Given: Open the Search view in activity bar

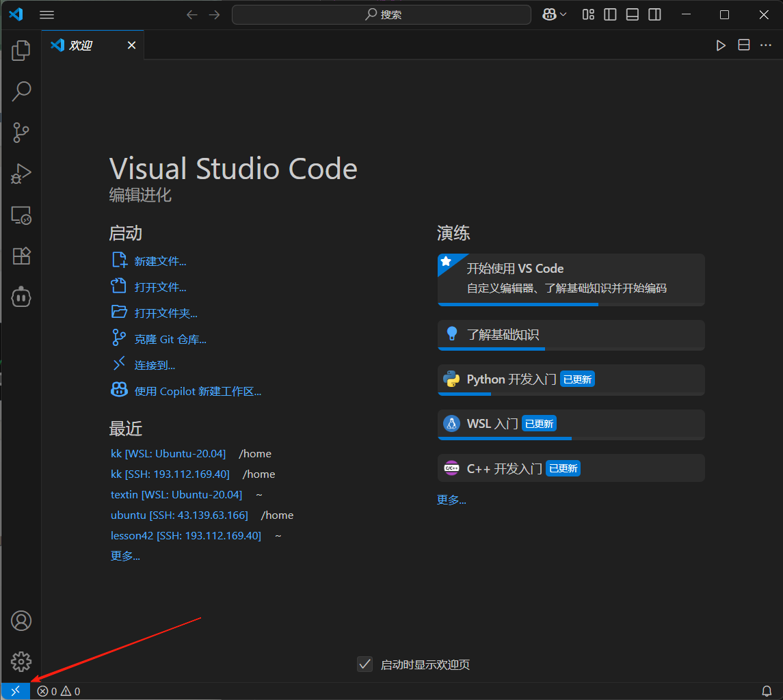Looking at the screenshot, I should coord(21,92).
